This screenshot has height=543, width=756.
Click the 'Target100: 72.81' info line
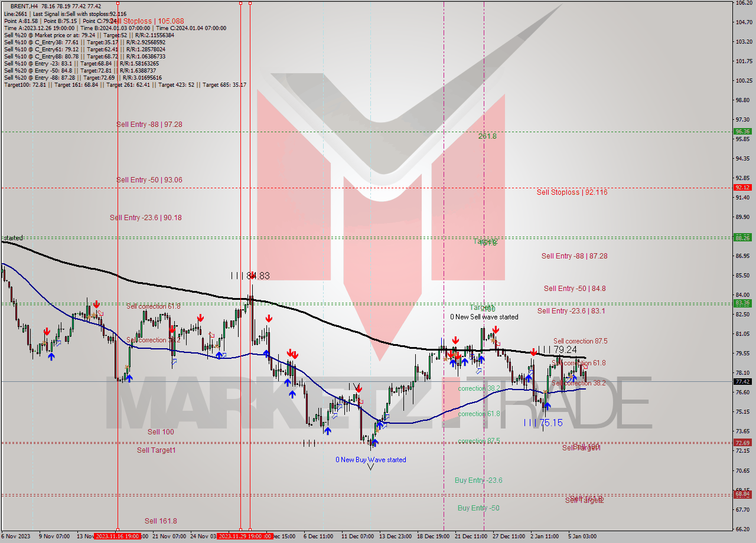(125, 85)
